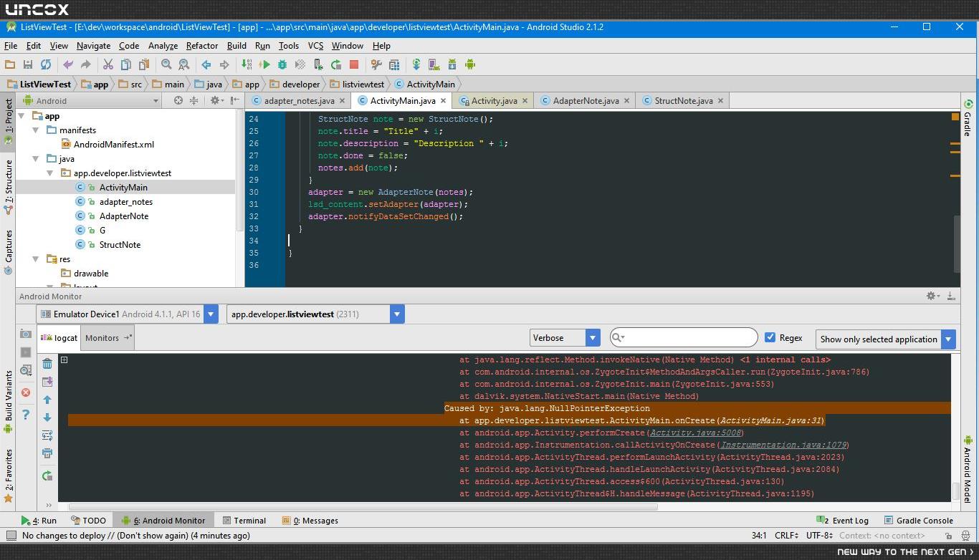The image size is (979, 560).
Task: Collapse the res tree node
Action: click(36, 259)
